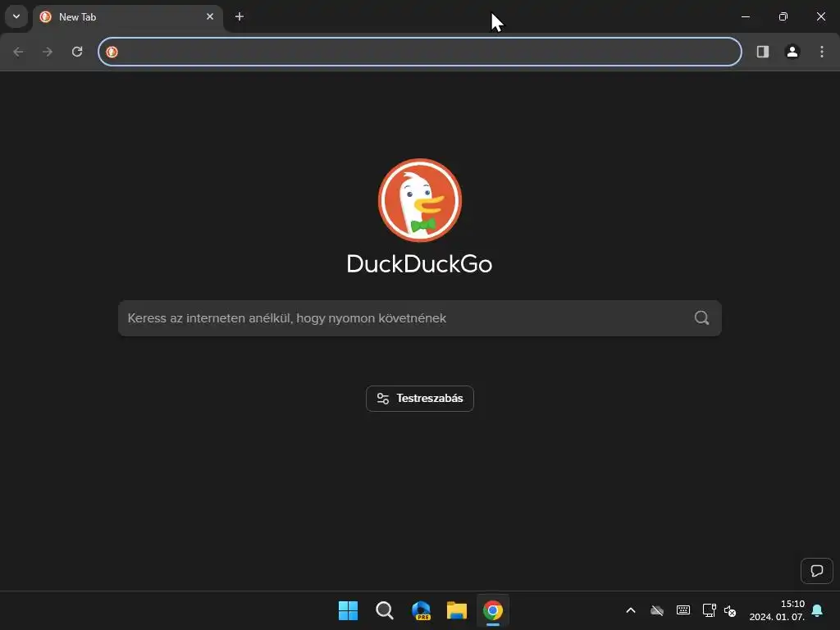840x630 pixels.
Task: Click the DuckDuckGo wordmark text
Action: coord(419,264)
